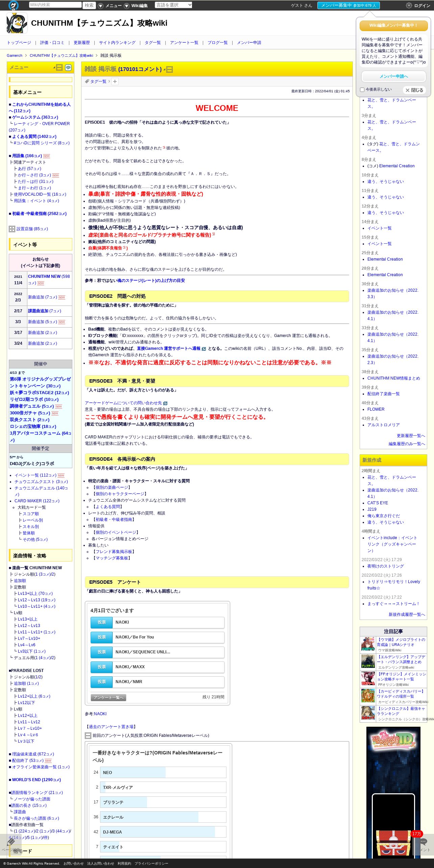Open the Wiki編集 dropdown in top bar

(136, 5)
